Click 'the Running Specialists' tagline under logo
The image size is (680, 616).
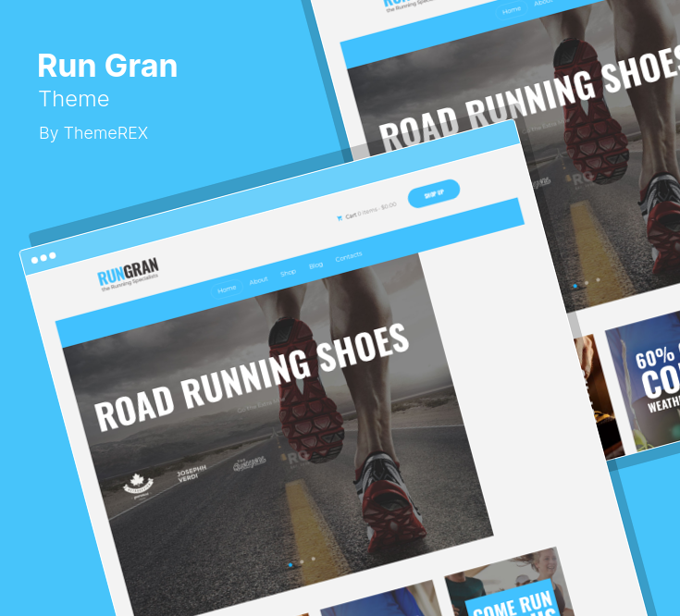coord(130,283)
